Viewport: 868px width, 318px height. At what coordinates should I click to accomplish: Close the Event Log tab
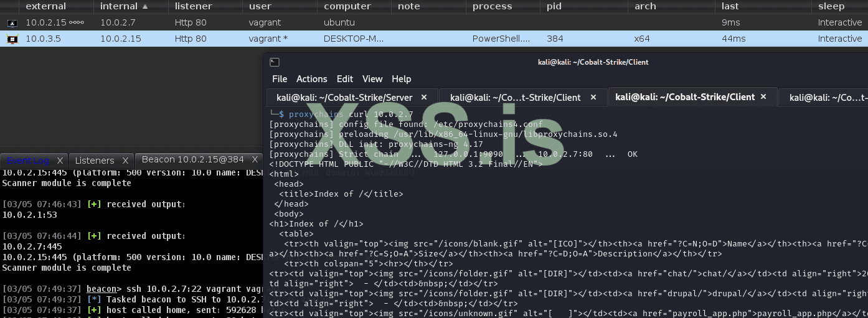point(60,161)
